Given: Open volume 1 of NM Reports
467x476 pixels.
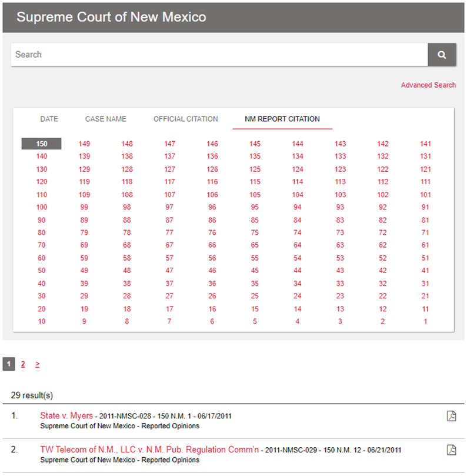Looking at the screenshot, I should click(425, 321).
